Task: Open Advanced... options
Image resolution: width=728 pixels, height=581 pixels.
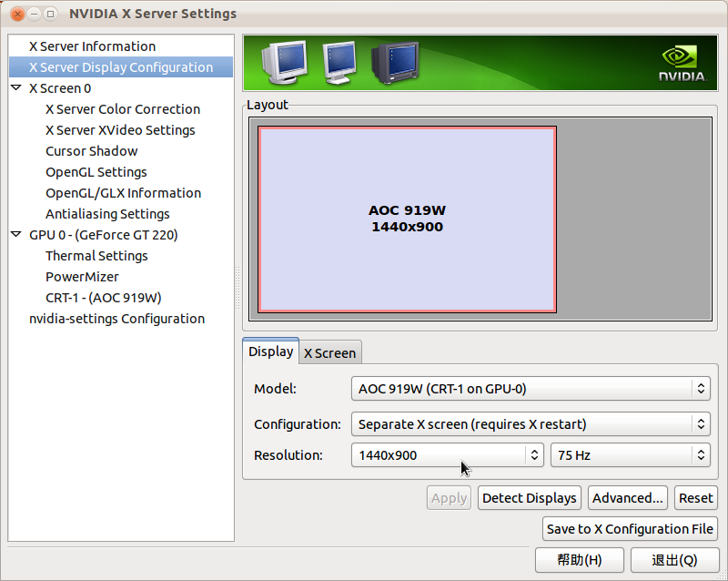Action: pyautogui.click(x=628, y=498)
